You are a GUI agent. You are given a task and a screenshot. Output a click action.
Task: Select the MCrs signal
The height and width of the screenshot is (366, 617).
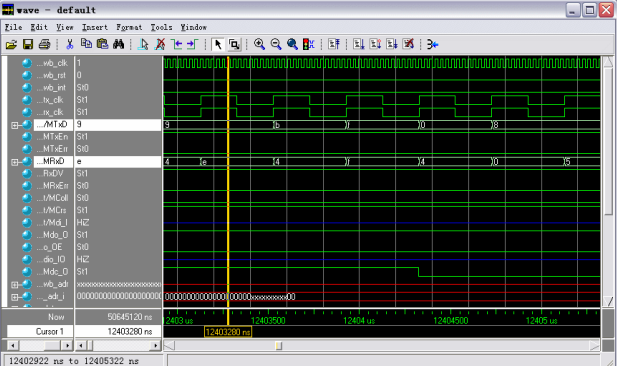tap(53, 210)
